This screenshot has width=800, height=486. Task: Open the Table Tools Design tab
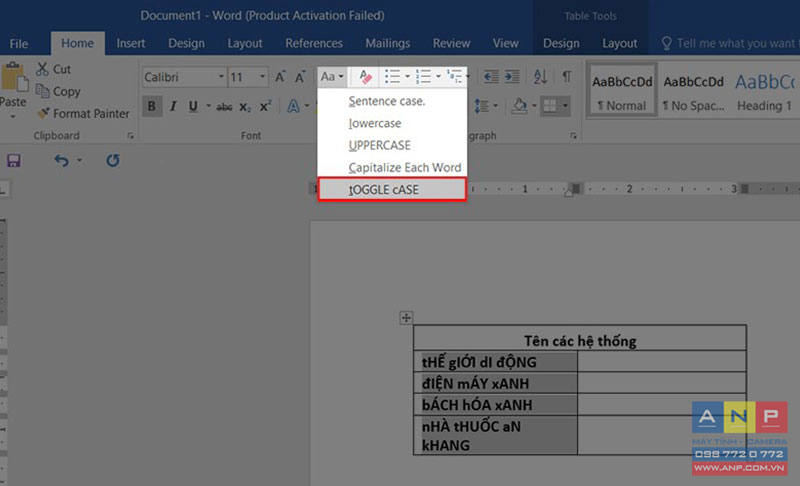(561, 43)
